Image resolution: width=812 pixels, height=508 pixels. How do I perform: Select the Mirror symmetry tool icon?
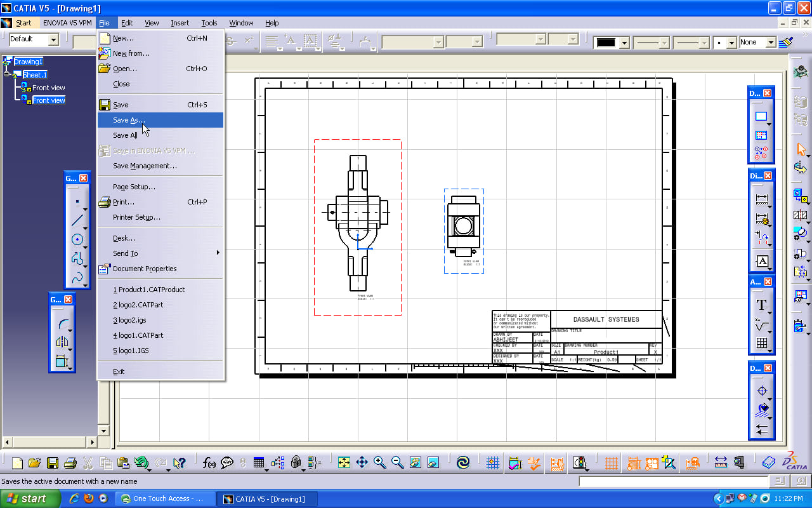[x=62, y=343]
